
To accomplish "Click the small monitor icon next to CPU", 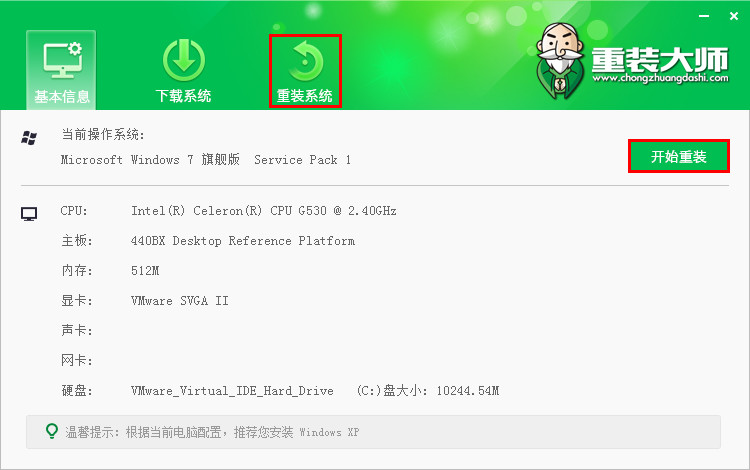I will [29, 214].
